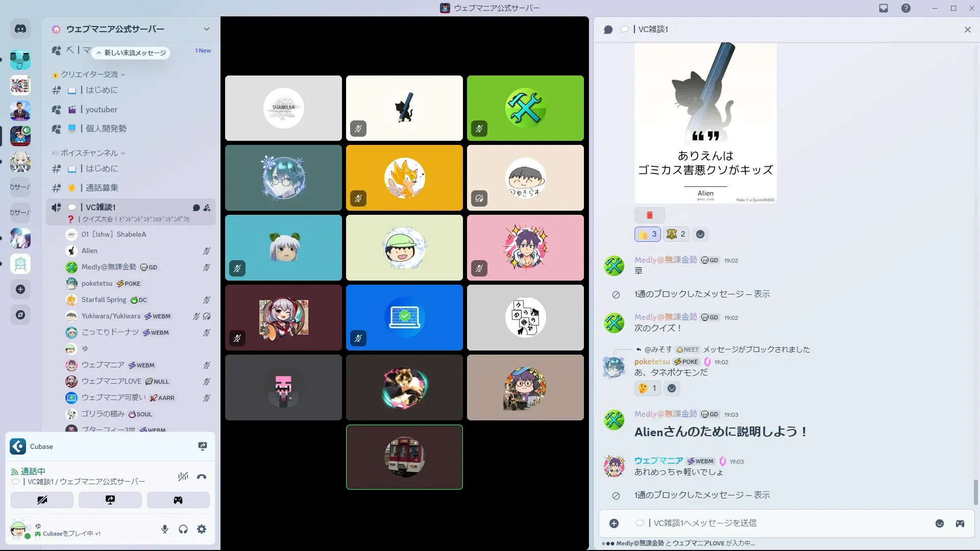
Task: Collapse the クリエイター交流 category
Action: pyautogui.click(x=89, y=74)
